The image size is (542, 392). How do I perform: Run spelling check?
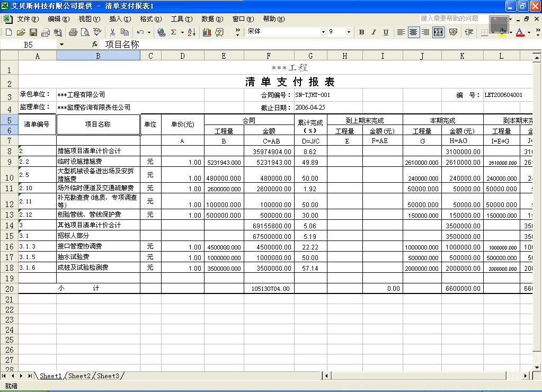coord(97,32)
